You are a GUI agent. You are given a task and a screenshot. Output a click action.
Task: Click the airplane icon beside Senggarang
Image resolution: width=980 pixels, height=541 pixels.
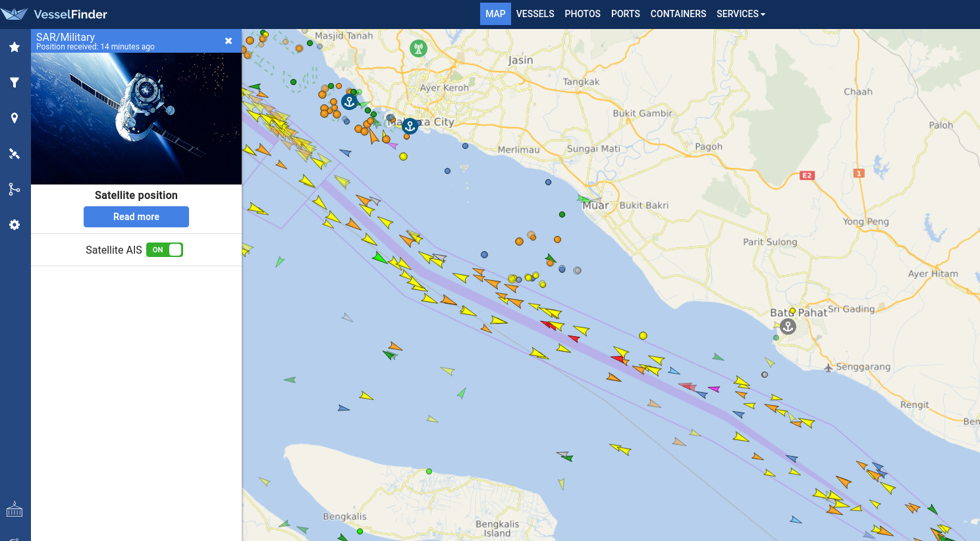(829, 368)
